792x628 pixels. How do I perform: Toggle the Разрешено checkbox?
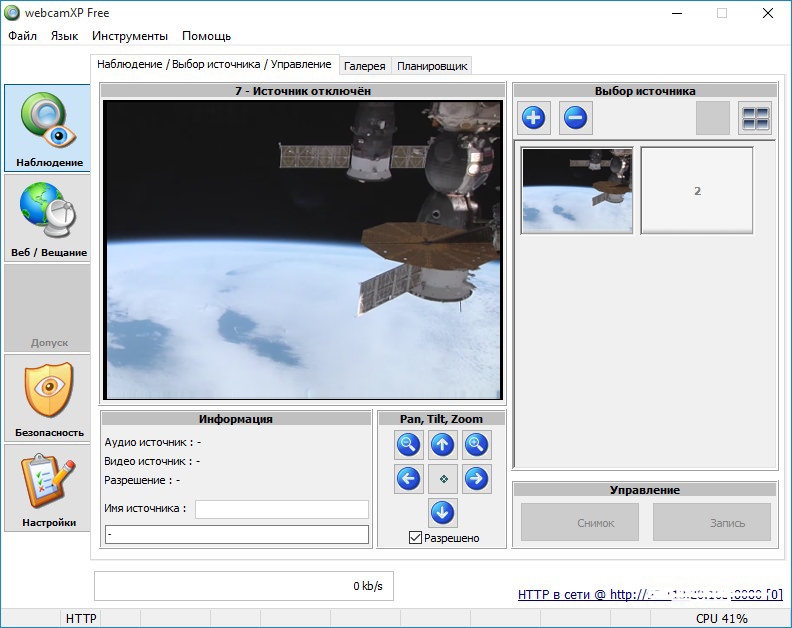(415, 538)
